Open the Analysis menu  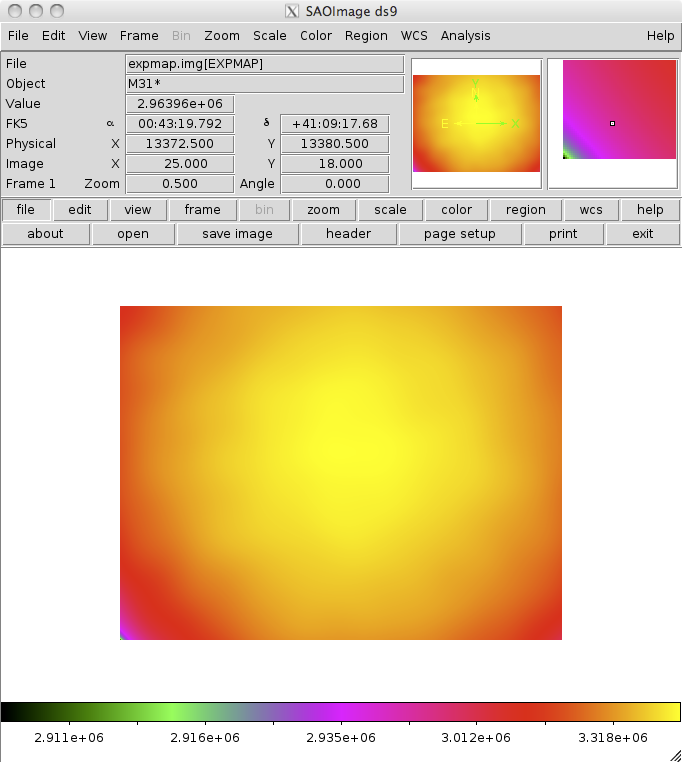pyautogui.click(x=465, y=35)
